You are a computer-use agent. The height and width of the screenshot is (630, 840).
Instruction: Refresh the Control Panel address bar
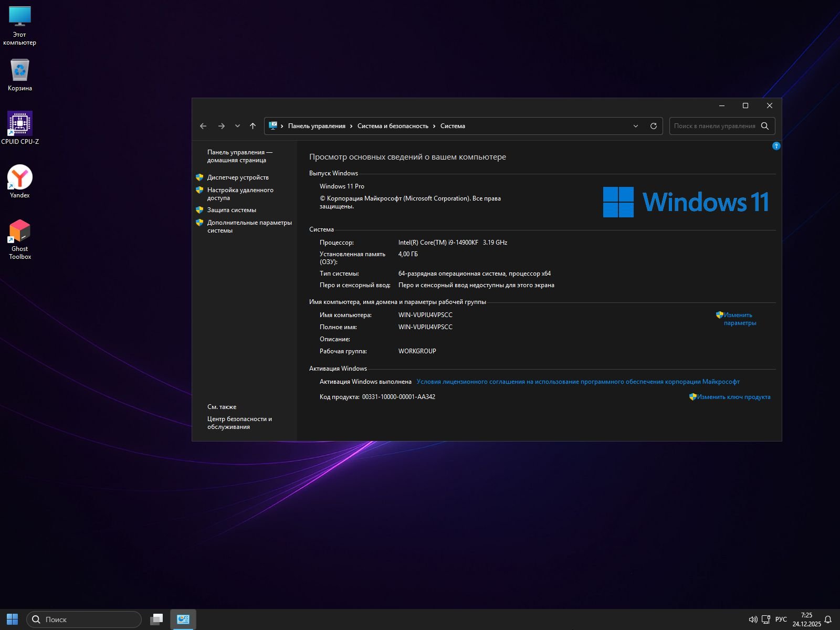click(x=654, y=126)
